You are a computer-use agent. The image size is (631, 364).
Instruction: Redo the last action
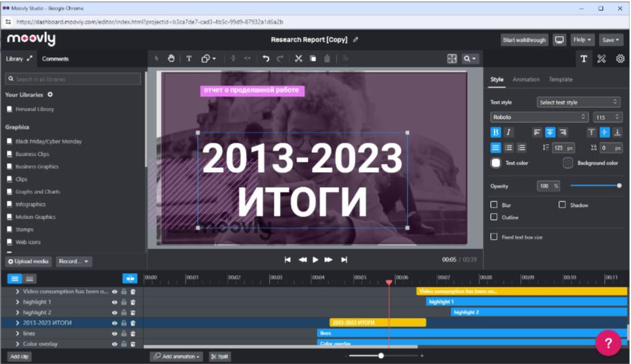[280, 58]
